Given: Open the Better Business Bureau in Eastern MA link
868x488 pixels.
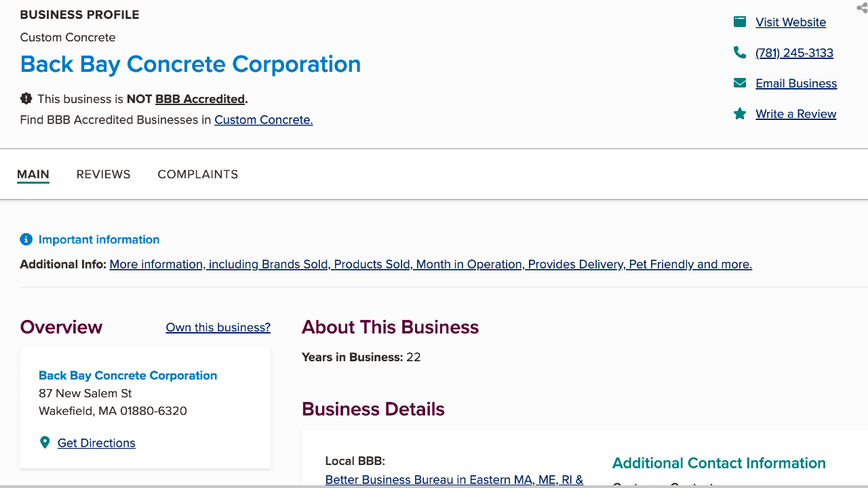Looking at the screenshot, I should [x=454, y=479].
